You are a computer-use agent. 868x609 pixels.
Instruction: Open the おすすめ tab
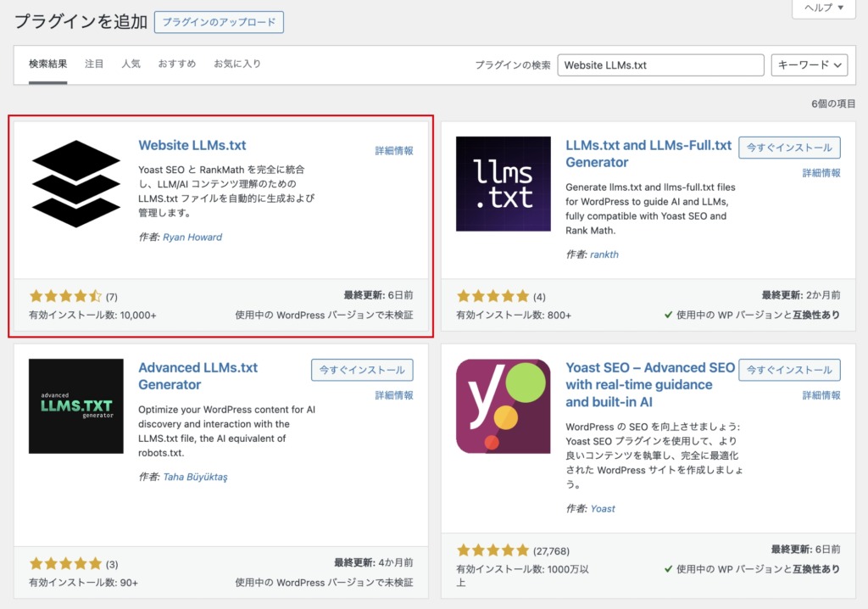[177, 64]
